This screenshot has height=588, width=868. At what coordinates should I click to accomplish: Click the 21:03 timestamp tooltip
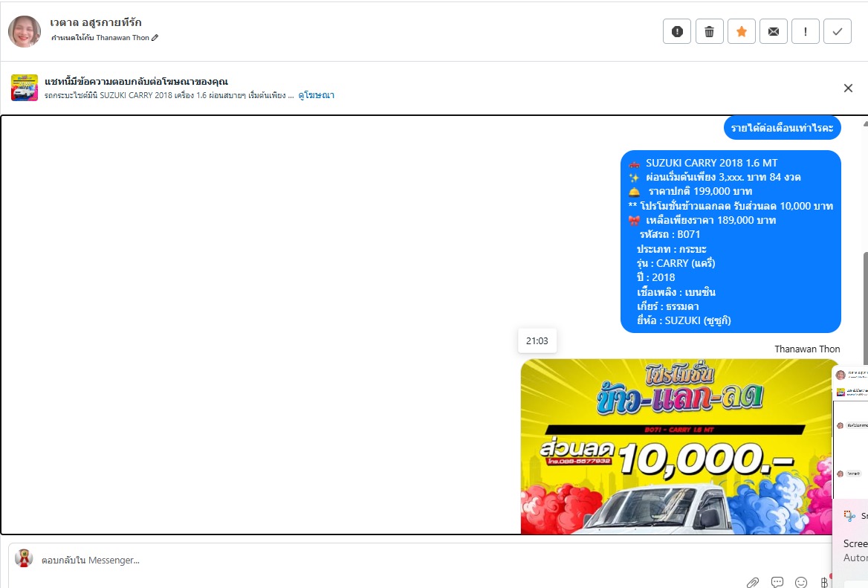pos(537,341)
